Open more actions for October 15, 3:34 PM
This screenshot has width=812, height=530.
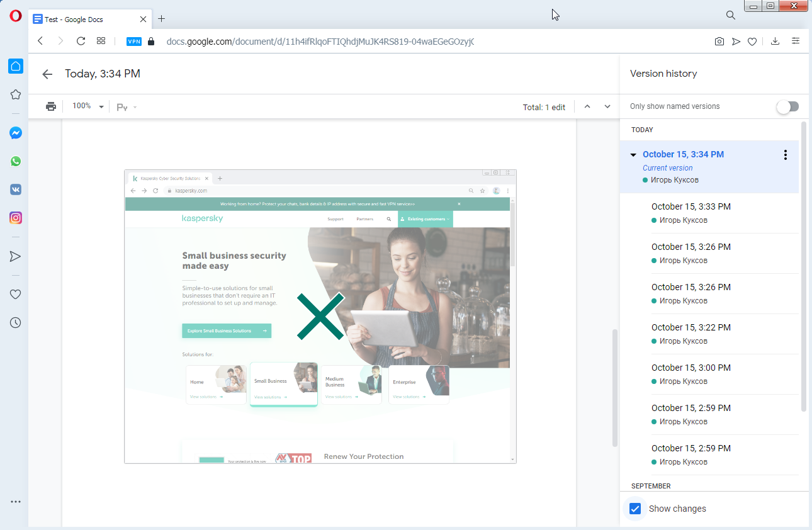(x=785, y=155)
